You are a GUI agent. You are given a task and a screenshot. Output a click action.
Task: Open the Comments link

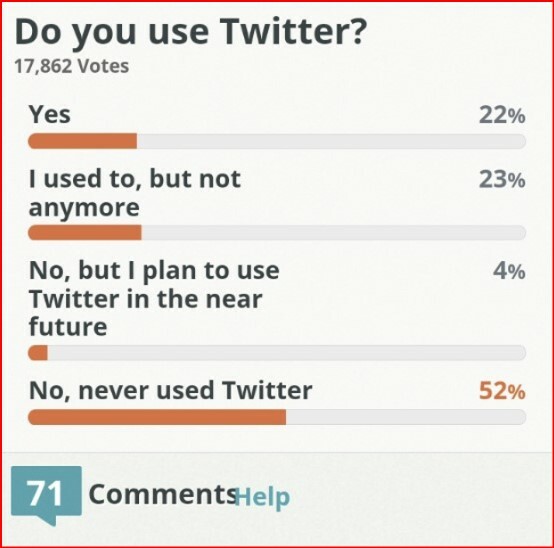tap(163, 494)
